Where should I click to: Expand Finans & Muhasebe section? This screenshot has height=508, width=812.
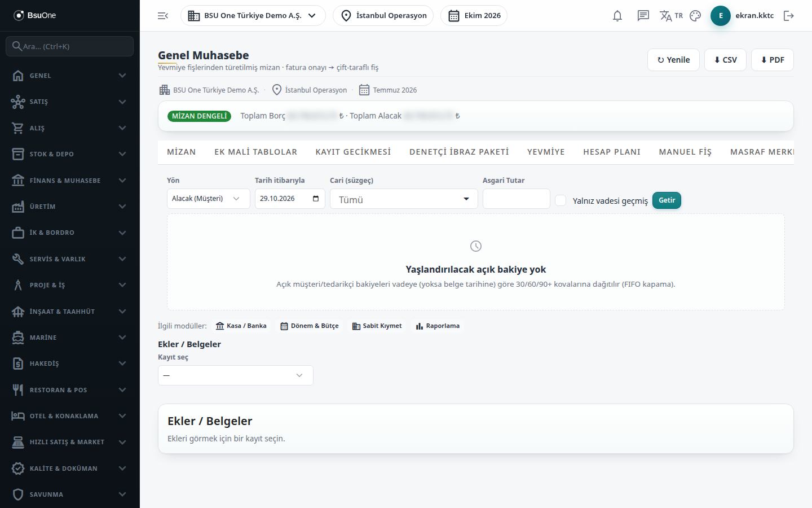70,181
